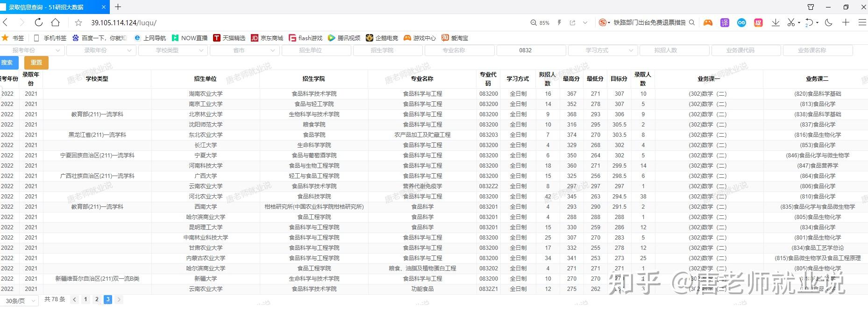This screenshot has width=868, height=318.
Task: Click the share page icon
Action: (572, 22)
